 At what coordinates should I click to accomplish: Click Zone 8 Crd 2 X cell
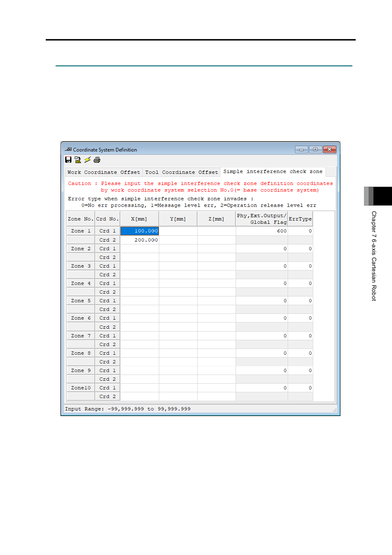tap(139, 362)
